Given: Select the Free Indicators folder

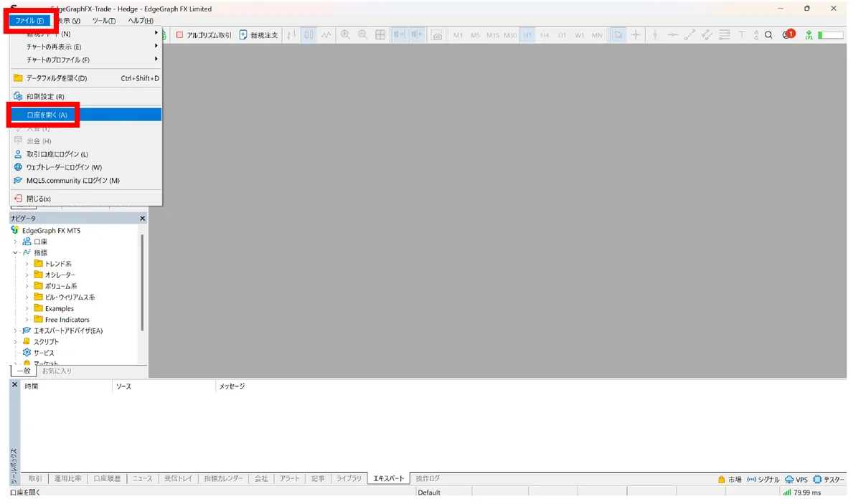Looking at the screenshot, I should [62, 320].
